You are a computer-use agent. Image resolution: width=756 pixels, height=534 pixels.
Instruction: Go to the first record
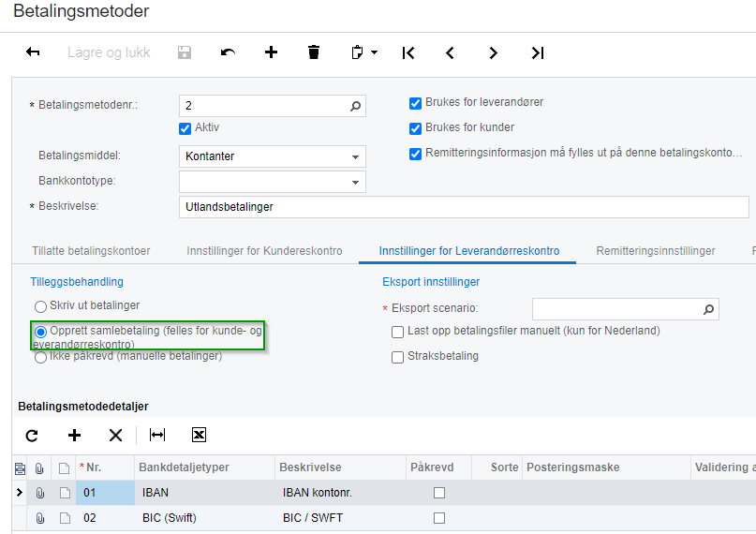pos(408,52)
